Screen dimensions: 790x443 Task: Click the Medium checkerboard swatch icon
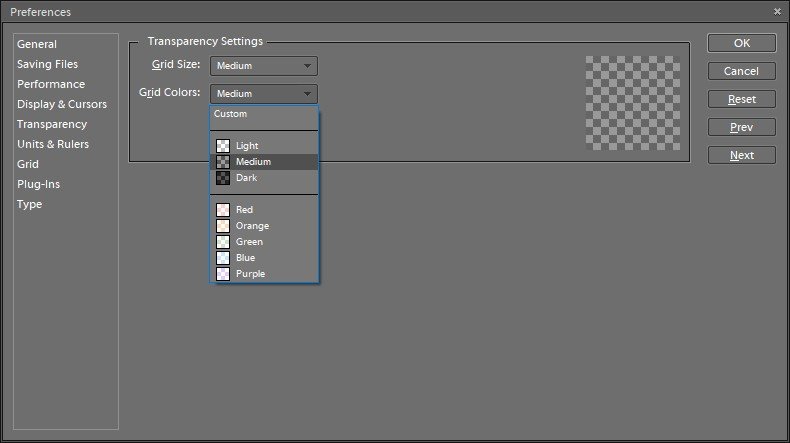tap(223, 162)
